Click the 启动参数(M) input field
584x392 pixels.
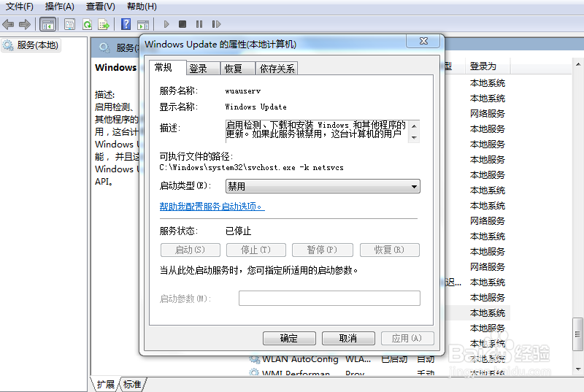[x=329, y=298]
